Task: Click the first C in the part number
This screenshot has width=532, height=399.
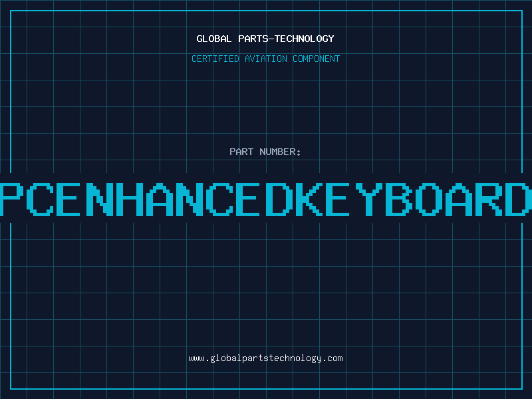Action: pos(43,199)
